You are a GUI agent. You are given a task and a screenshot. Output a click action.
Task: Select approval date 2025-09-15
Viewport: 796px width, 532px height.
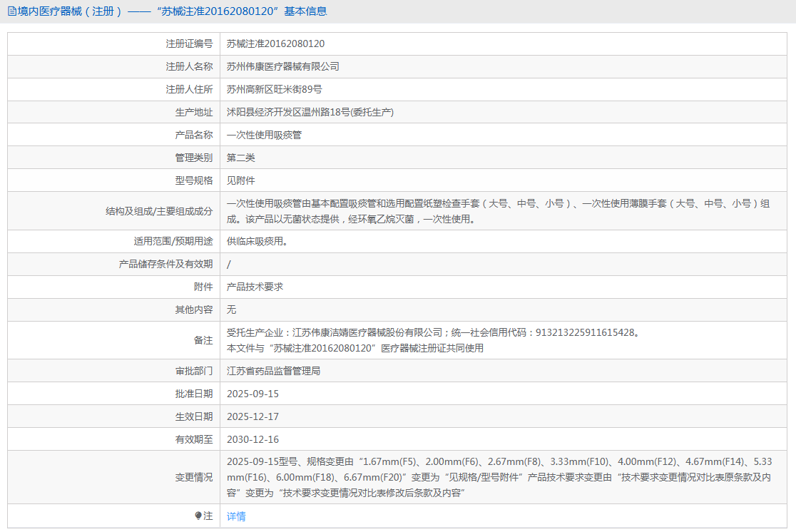pyautogui.click(x=252, y=394)
